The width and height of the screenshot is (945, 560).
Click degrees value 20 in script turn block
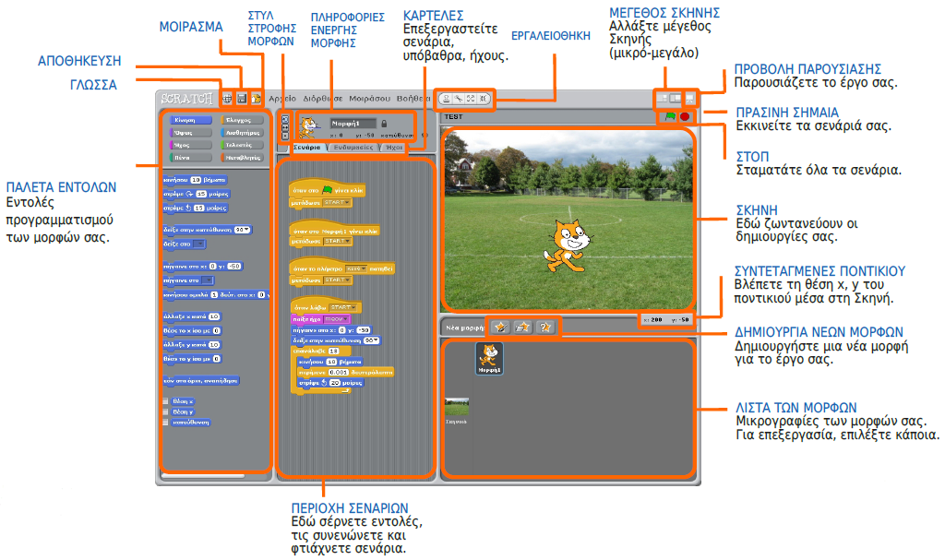click(334, 383)
